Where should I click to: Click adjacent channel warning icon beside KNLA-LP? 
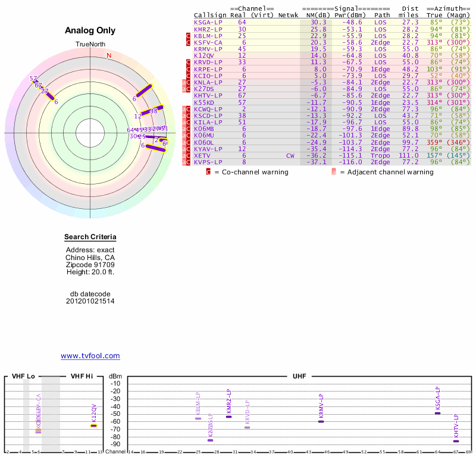point(184,82)
